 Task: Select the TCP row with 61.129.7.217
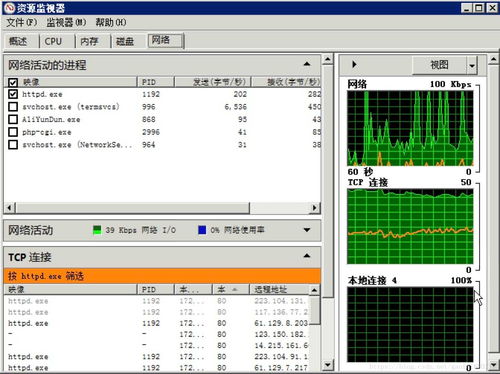[157, 367]
